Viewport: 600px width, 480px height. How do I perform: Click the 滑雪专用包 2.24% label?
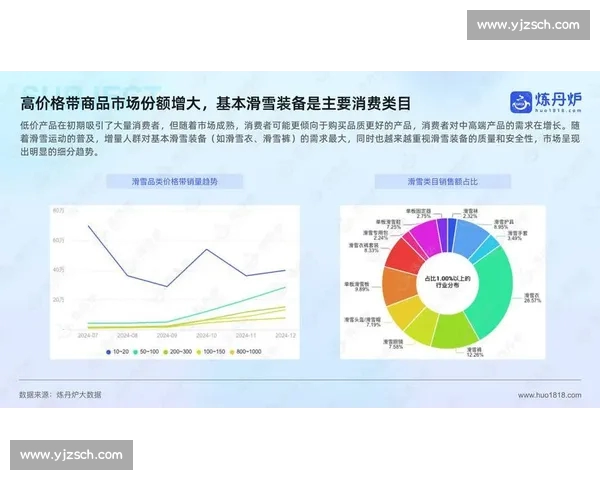pyautogui.click(x=375, y=235)
